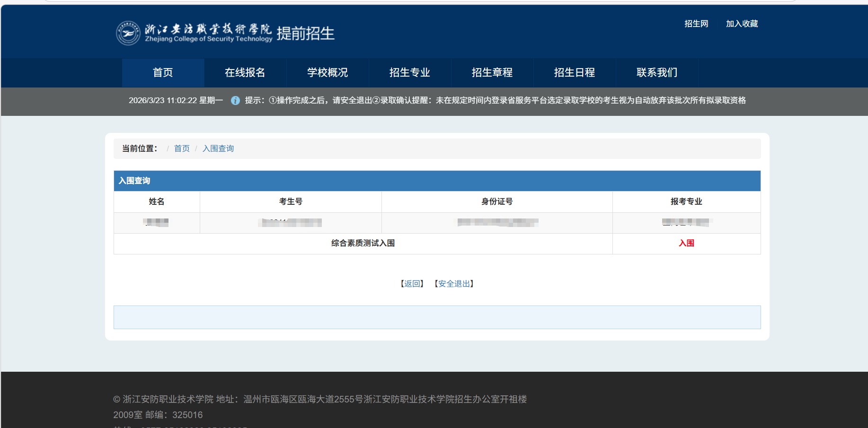Click the 招生网 link at top right
Image resolution: width=868 pixels, height=428 pixels.
tap(696, 24)
